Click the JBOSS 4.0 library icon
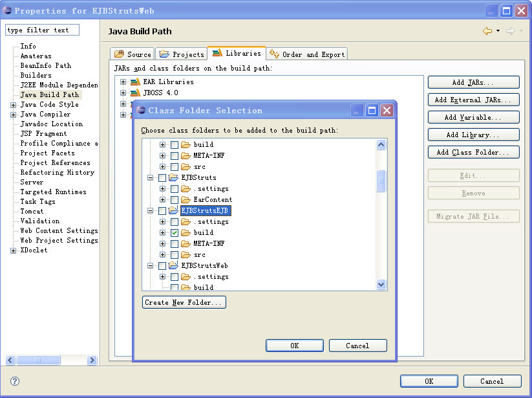 [x=135, y=93]
